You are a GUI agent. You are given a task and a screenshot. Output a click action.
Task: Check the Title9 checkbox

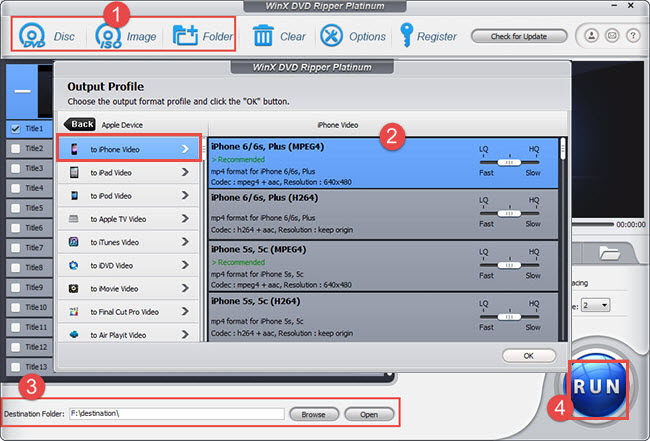click(16, 288)
